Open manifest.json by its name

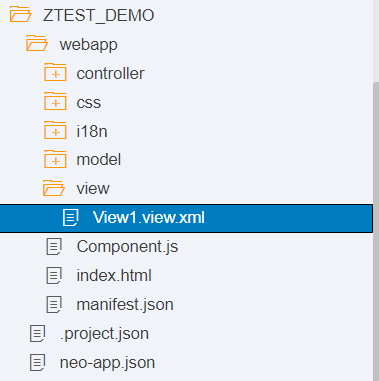(125, 305)
